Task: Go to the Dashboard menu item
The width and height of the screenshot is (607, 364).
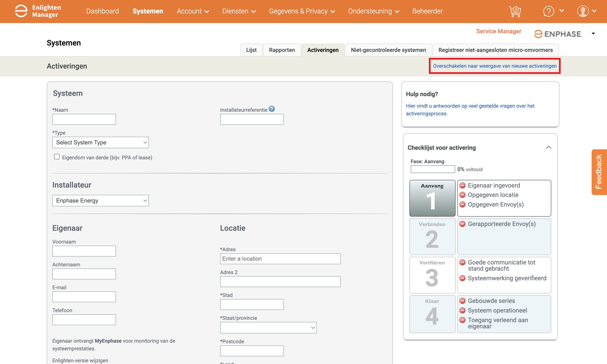Action: tap(103, 11)
